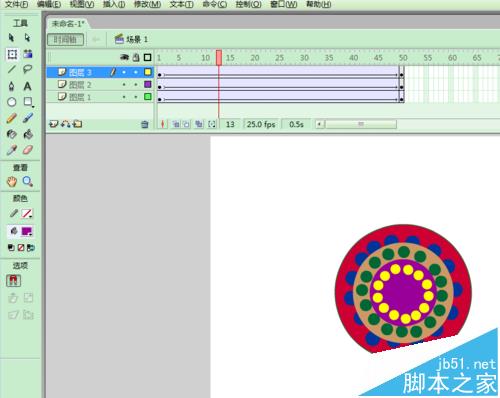Select the Fill Transform tool
The image size is (500, 398).
(28, 54)
